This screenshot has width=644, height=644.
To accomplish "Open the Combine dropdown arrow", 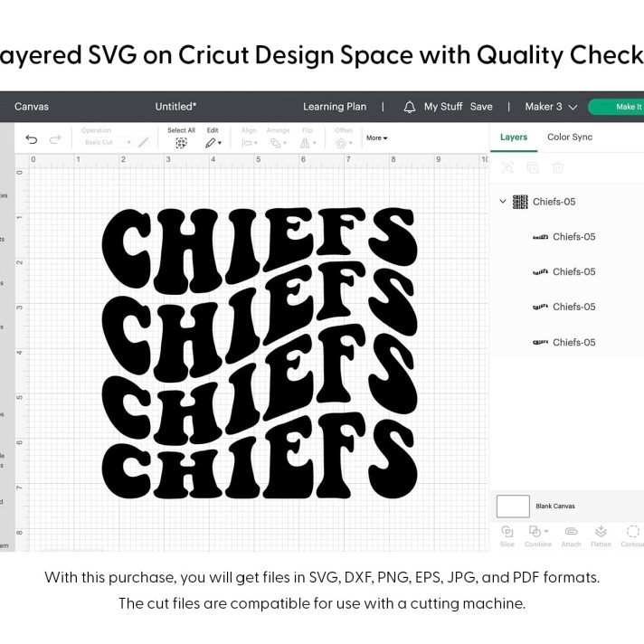I will pos(546,531).
